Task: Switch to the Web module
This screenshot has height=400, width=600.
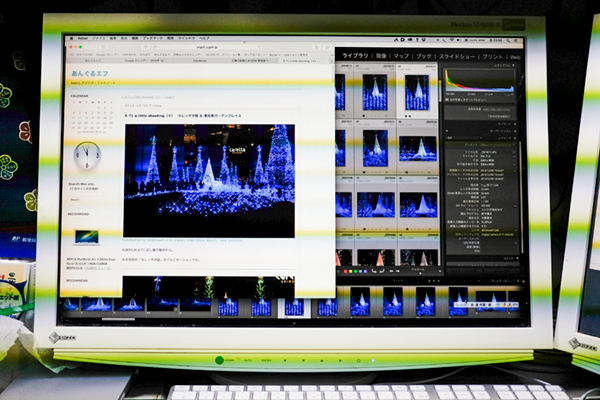Action: coord(515,57)
